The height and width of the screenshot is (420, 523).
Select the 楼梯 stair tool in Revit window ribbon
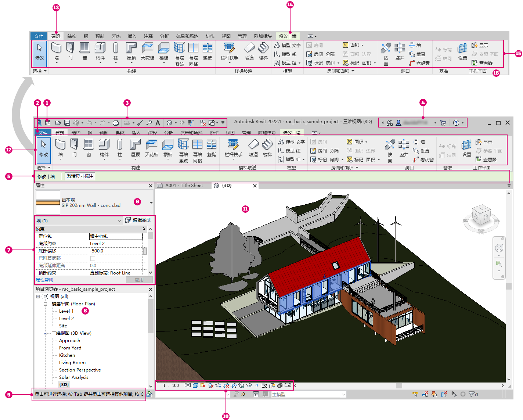coord(267,148)
